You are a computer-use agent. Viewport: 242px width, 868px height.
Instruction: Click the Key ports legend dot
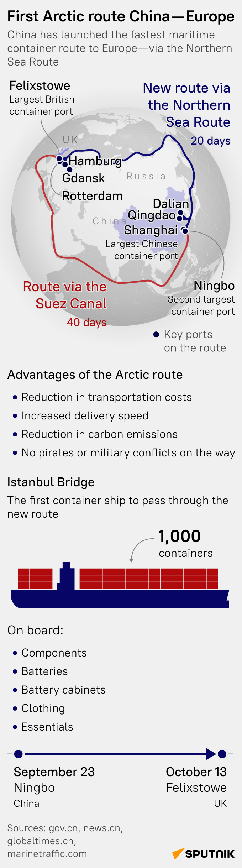156,334
